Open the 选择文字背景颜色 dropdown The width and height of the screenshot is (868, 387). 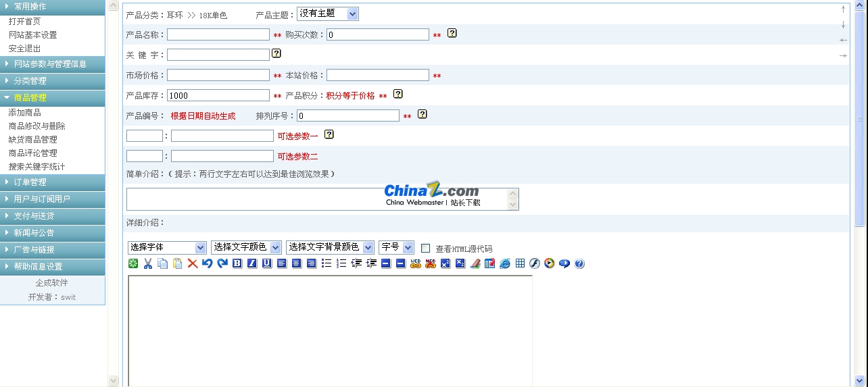pos(330,247)
